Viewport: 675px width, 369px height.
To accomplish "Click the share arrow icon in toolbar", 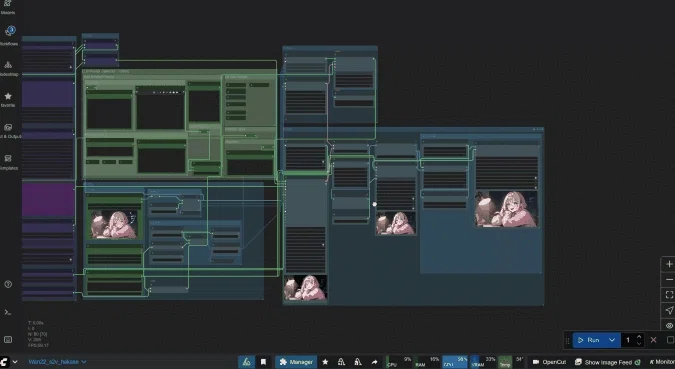I will (x=374, y=362).
